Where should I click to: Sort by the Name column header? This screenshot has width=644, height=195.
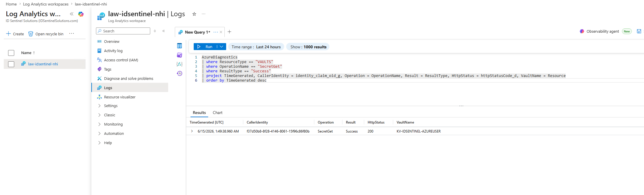tap(28, 53)
